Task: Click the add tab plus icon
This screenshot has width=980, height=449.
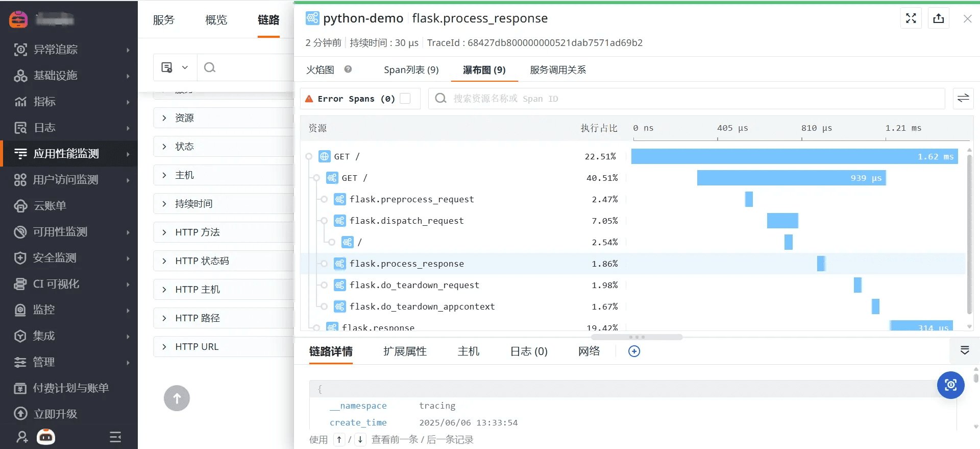Action: point(634,351)
